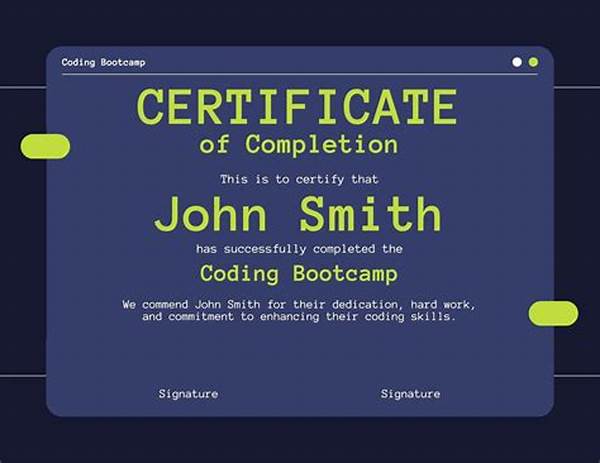
Task: Select the 'has successfully completed the' text
Action: click(x=299, y=248)
